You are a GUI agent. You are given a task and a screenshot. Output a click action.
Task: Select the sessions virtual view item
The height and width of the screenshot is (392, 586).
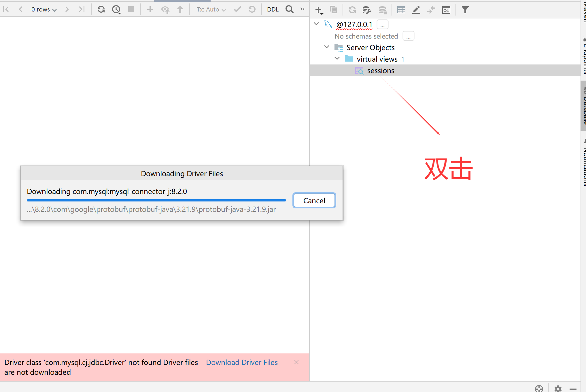coord(380,71)
